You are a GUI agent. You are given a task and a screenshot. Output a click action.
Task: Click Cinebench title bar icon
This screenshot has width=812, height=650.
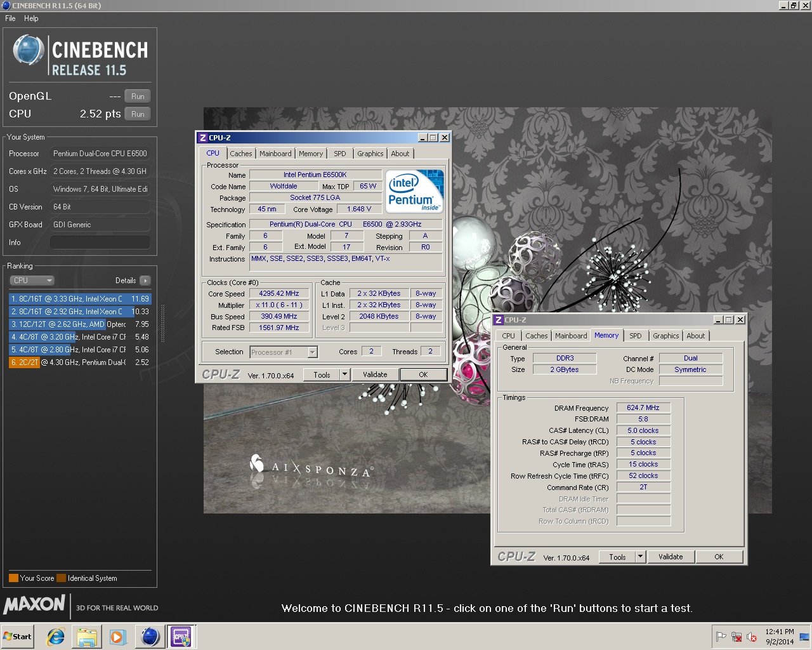tap(6, 5)
